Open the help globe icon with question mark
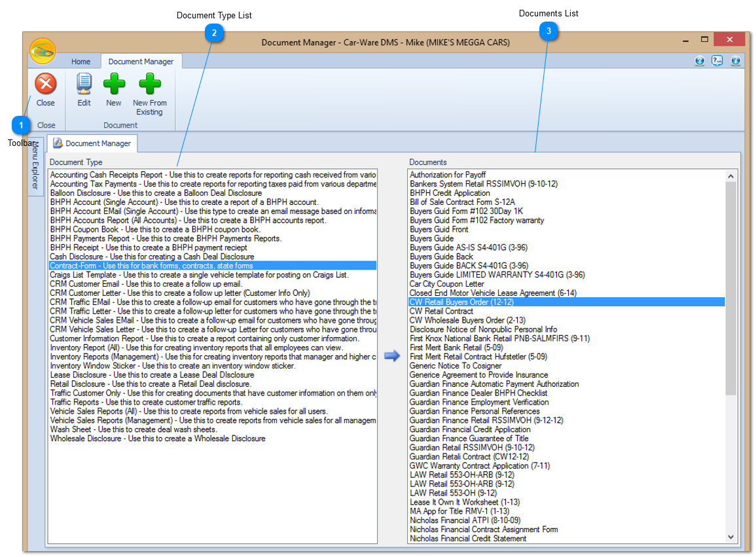This screenshot has width=756, height=557. point(700,61)
